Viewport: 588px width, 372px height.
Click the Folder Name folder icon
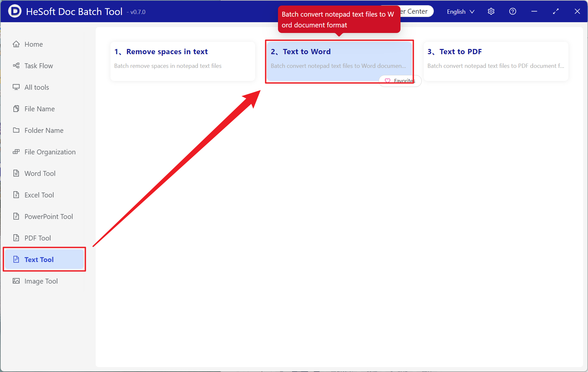pyautogui.click(x=16, y=130)
